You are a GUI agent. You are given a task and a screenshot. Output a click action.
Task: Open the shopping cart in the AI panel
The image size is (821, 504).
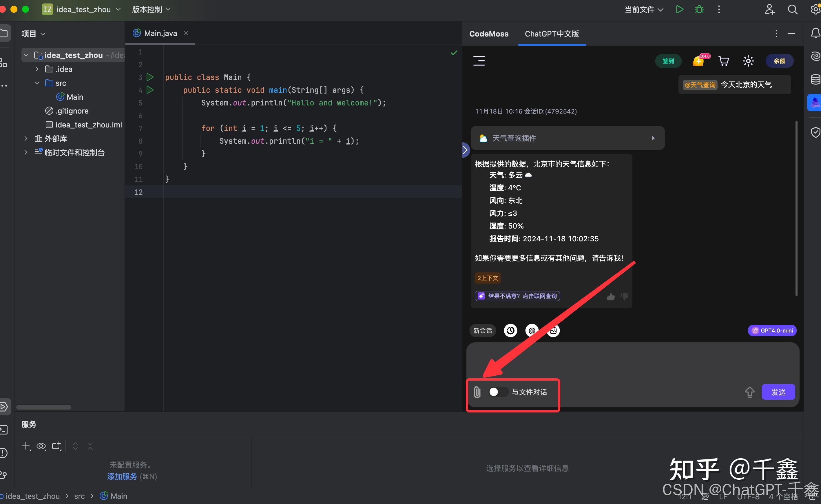[724, 61]
